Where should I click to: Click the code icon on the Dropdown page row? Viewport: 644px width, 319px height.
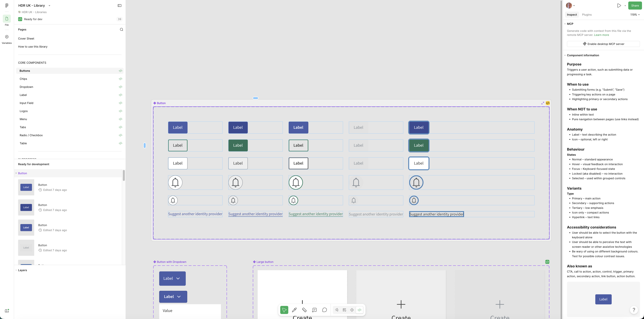(121, 87)
